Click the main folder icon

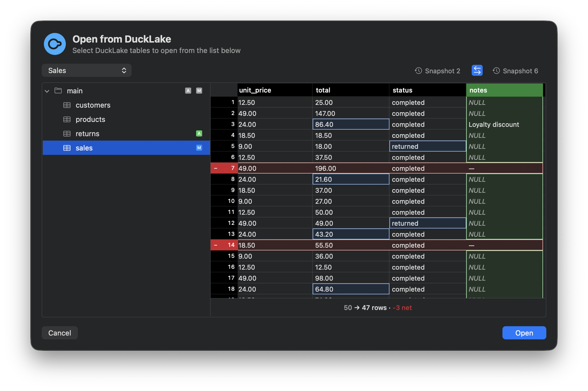coord(58,91)
